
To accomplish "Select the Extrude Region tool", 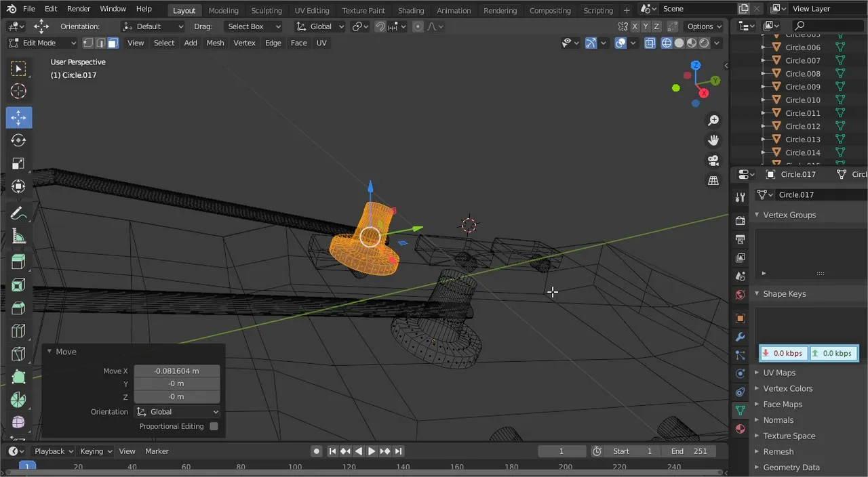I will pos(18,262).
